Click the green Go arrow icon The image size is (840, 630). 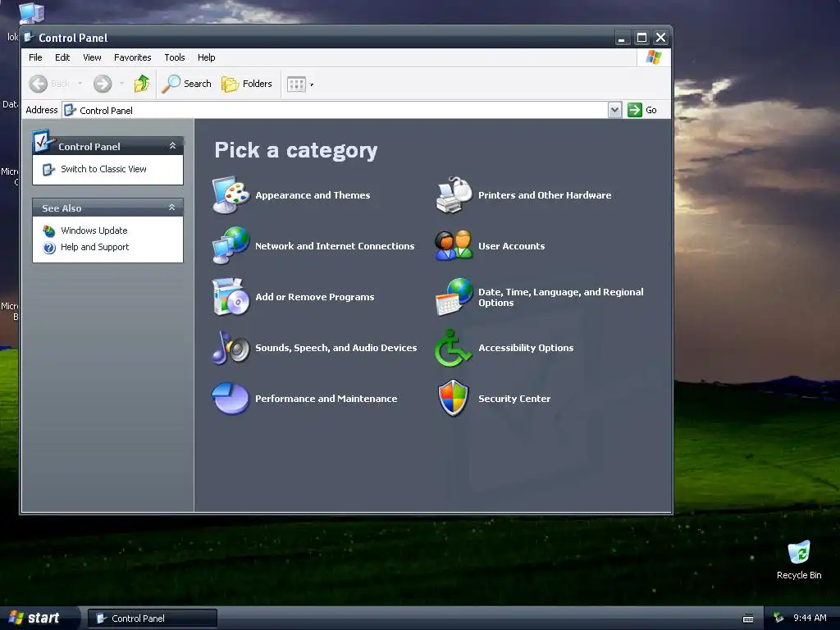click(635, 110)
